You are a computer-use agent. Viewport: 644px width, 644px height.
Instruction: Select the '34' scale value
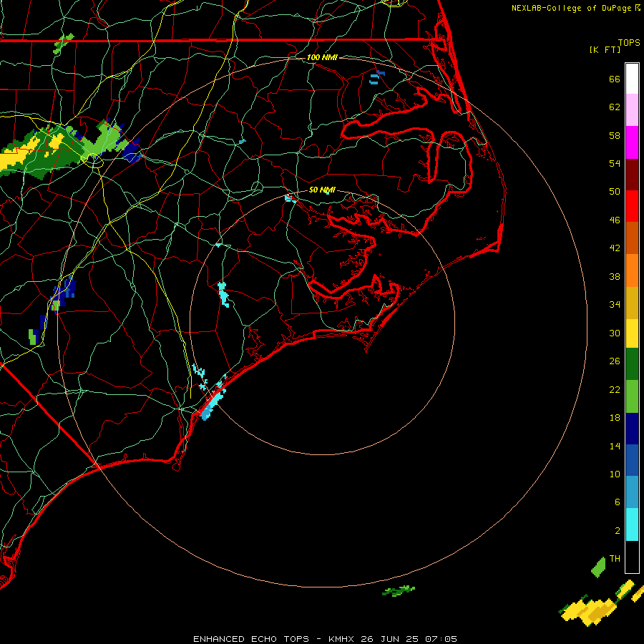(x=615, y=305)
